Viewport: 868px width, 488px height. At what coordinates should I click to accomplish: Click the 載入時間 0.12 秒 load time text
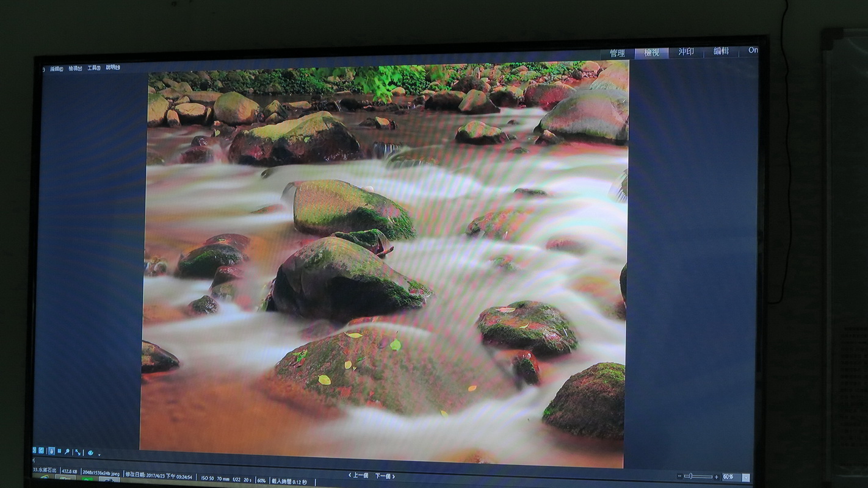point(289,481)
